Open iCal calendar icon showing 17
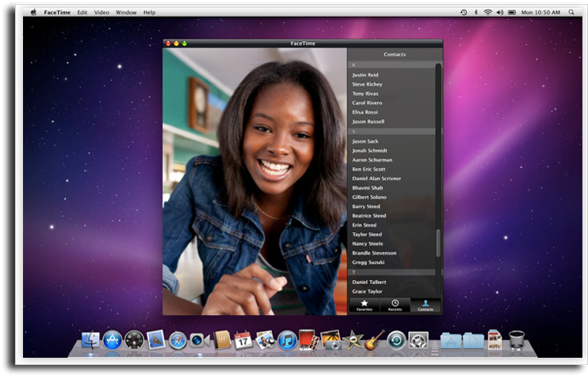 click(243, 340)
